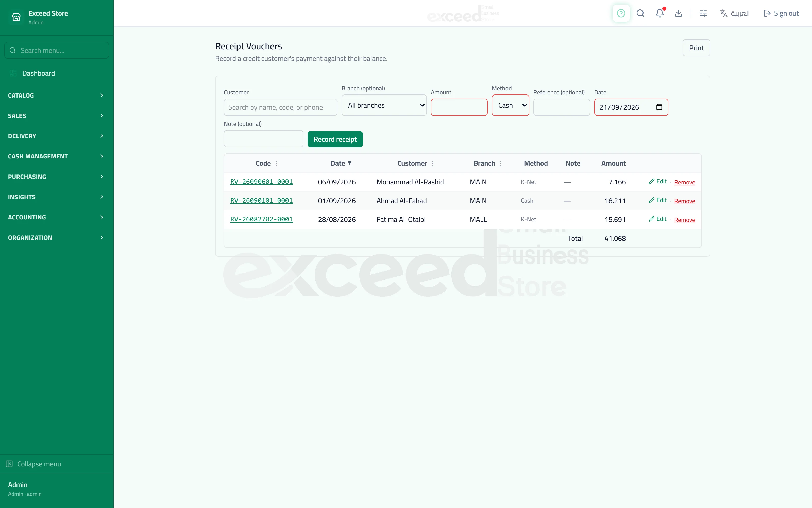
Task: Open voucher RV-26090101-0001
Action: pos(261,201)
